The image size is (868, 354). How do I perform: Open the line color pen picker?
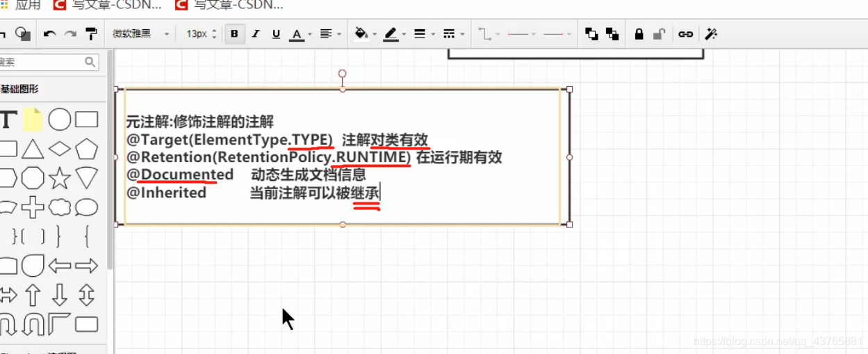[394, 34]
